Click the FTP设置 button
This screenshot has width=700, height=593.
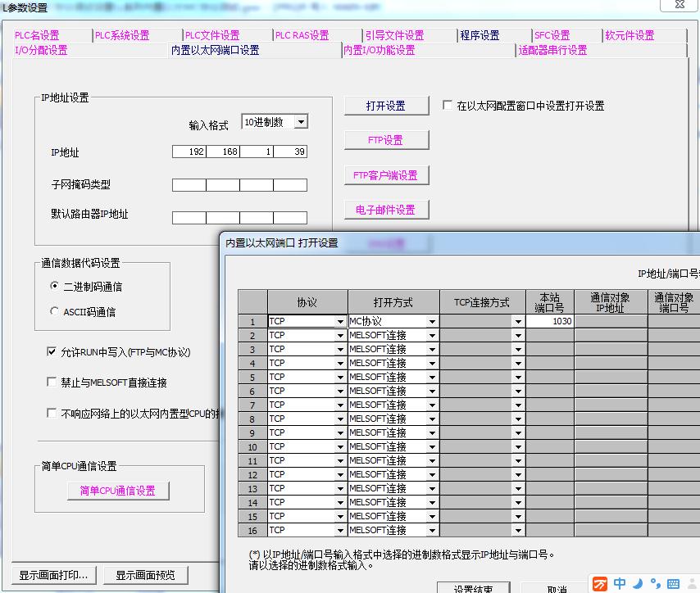[386, 140]
